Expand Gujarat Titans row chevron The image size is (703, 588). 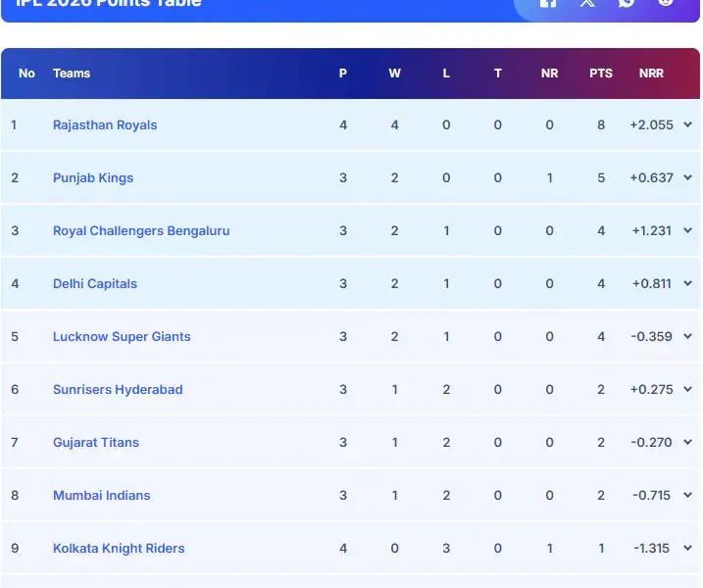pyautogui.click(x=687, y=443)
